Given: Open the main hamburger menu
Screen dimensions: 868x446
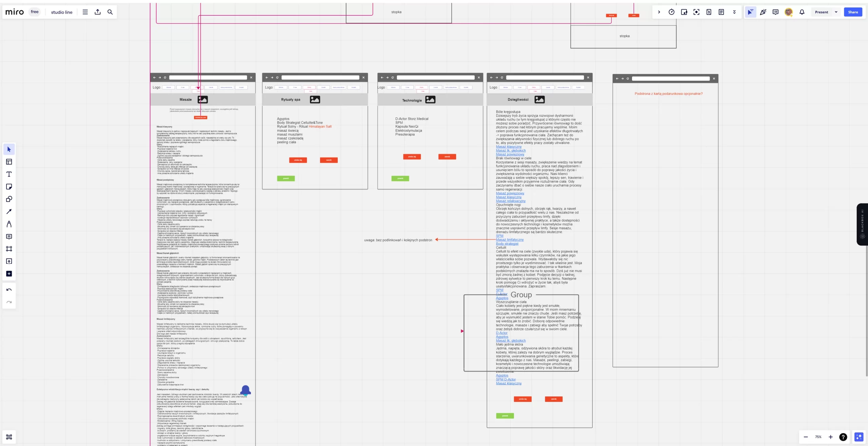Looking at the screenshot, I should [x=85, y=12].
